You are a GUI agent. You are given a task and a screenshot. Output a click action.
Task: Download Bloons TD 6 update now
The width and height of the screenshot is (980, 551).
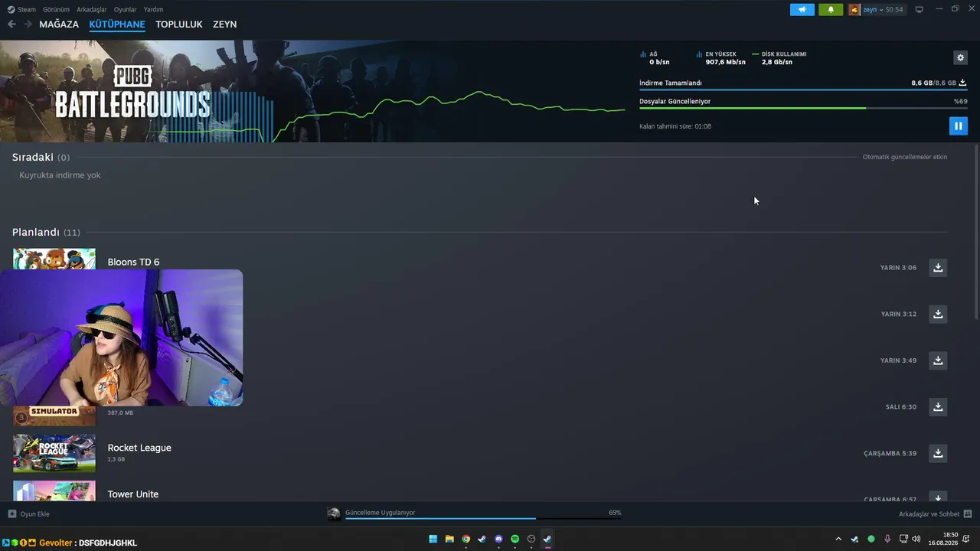point(938,268)
